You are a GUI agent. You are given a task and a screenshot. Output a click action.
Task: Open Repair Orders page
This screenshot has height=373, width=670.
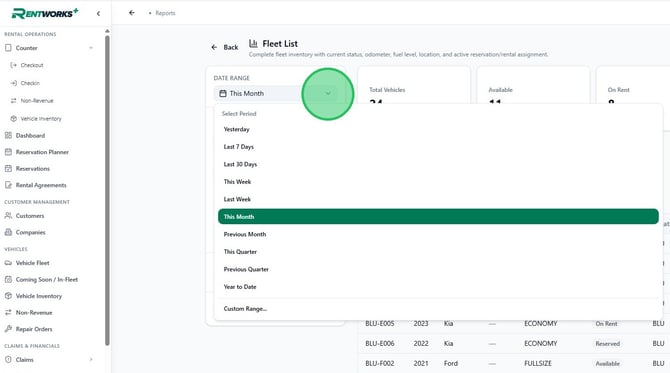point(34,329)
